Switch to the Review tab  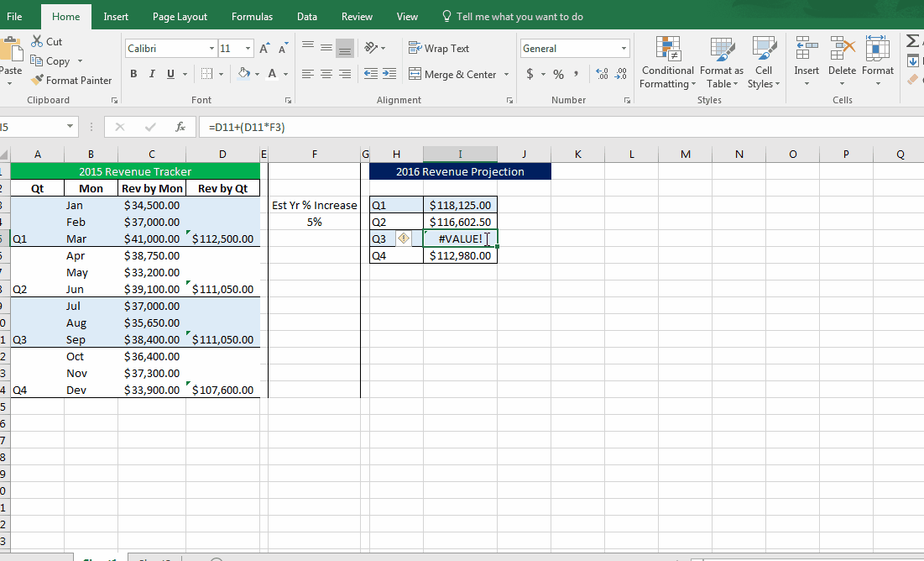tap(357, 17)
